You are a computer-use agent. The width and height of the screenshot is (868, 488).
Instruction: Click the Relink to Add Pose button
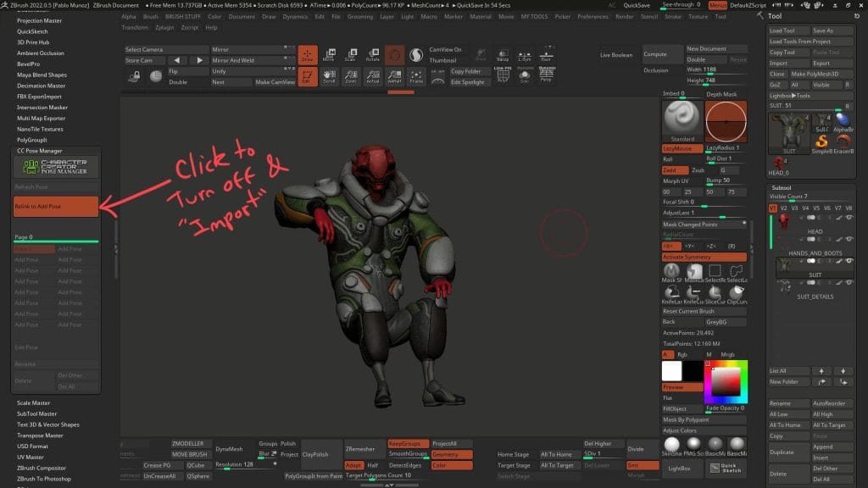point(56,207)
